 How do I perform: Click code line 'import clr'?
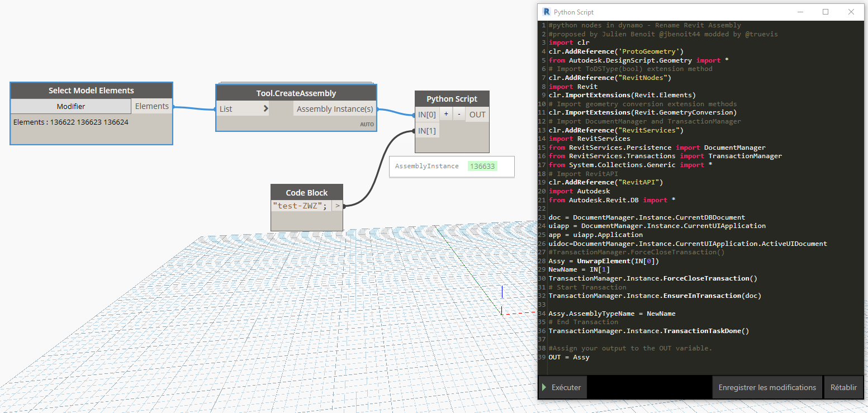(x=569, y=42)
